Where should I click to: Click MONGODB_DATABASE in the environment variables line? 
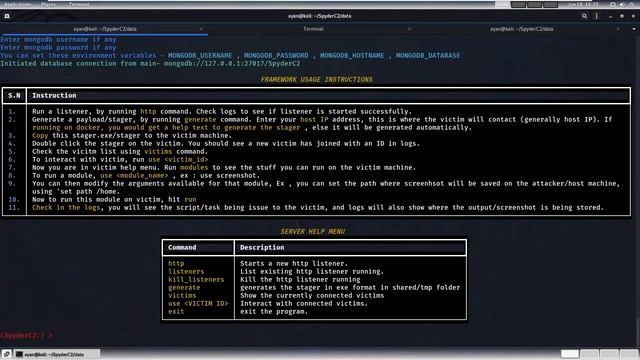(428, 55)
